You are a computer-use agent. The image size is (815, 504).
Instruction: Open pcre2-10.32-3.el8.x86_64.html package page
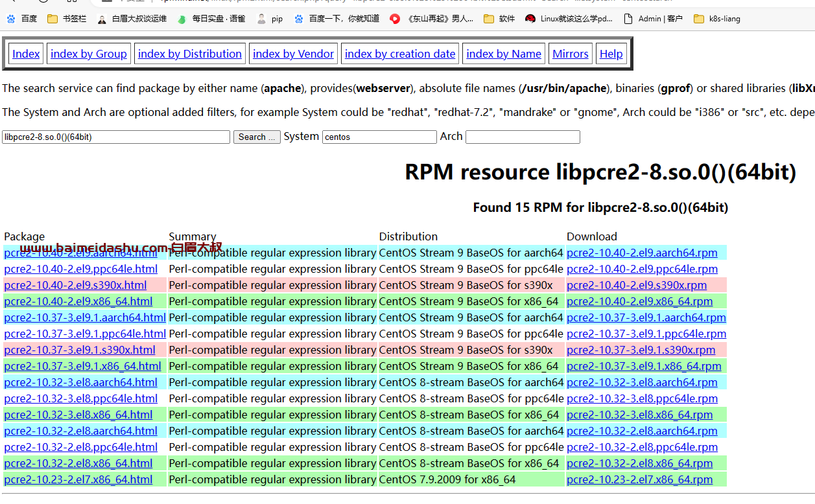click(x=78, y=415)
